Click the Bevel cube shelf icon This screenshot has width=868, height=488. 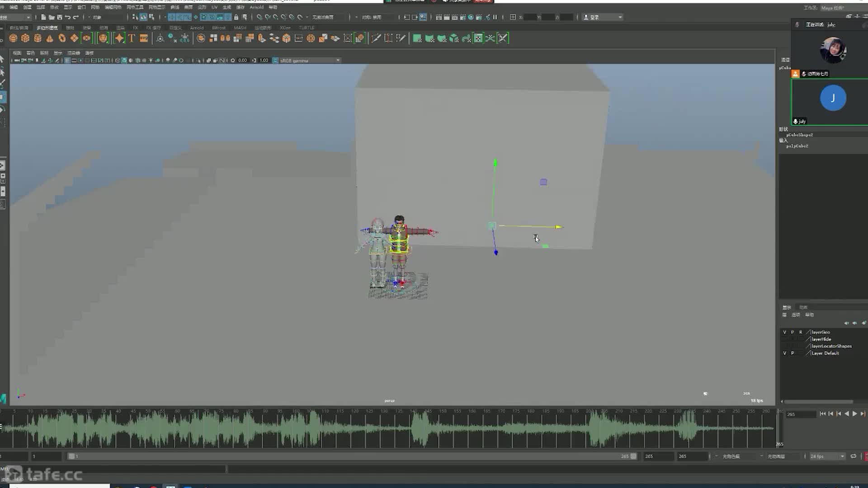[286, 38]
